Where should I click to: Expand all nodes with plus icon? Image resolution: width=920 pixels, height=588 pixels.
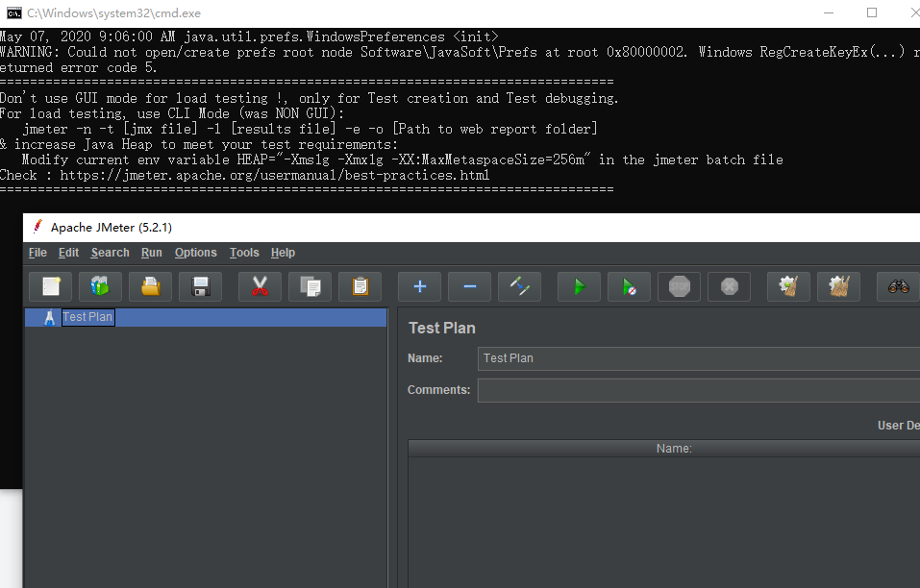[419, 286]
